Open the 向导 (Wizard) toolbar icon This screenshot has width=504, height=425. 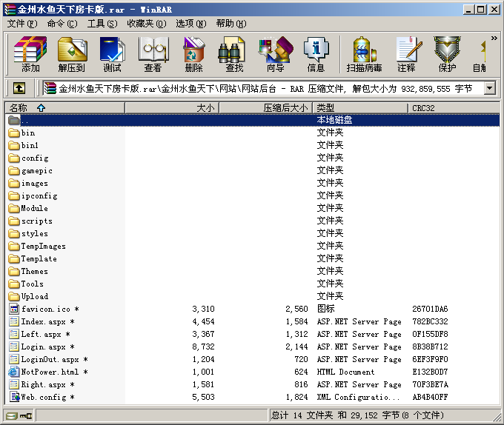[x=275, y=54]
